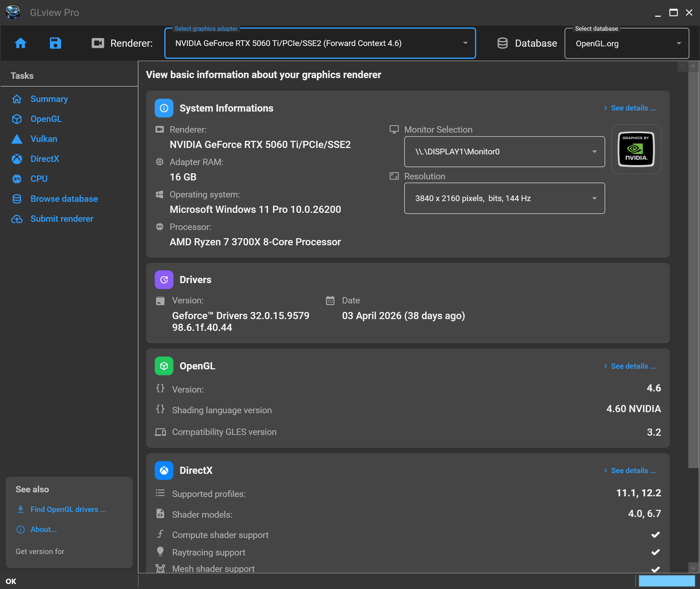Click the monitor icon beside Monitor Selection

[x=394, y=129]
